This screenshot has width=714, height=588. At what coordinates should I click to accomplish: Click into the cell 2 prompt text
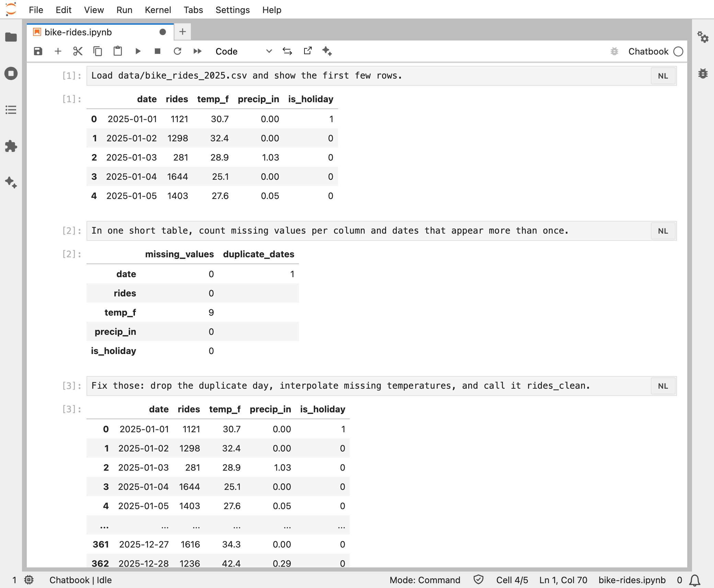click(x=330, y=231)
